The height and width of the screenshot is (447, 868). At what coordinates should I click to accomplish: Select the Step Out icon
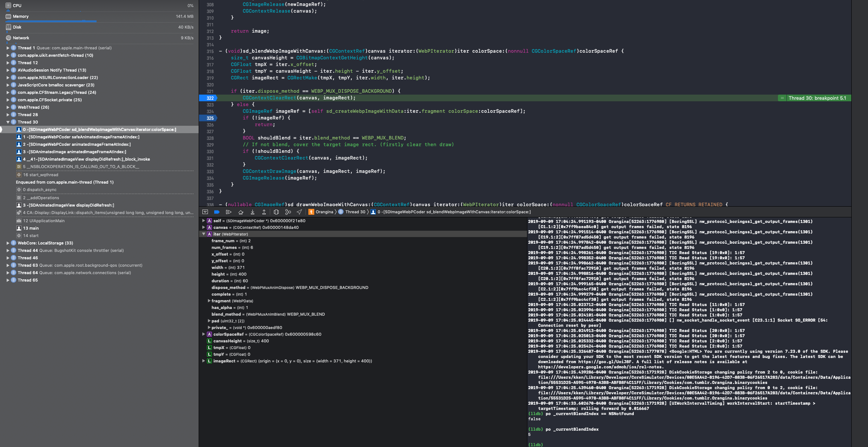coord(264,212)
